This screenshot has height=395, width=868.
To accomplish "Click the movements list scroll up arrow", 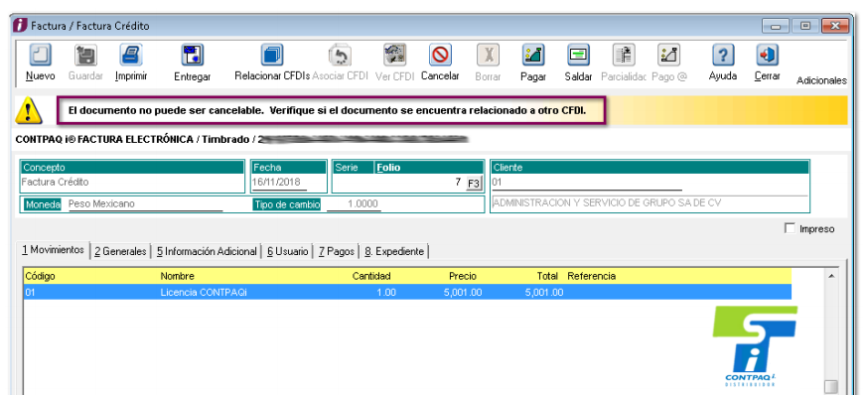I will (831, 276).
